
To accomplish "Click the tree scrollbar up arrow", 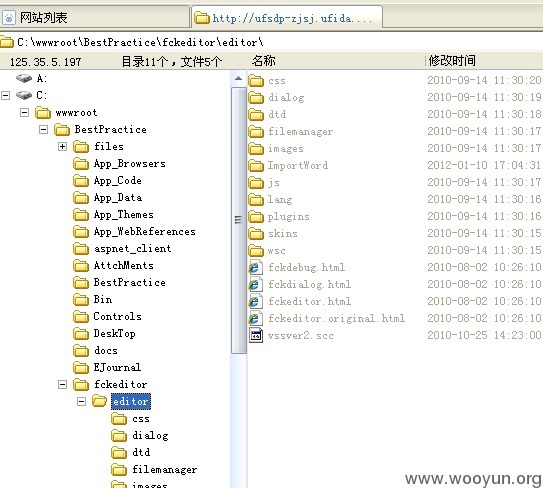I will 238,78.
